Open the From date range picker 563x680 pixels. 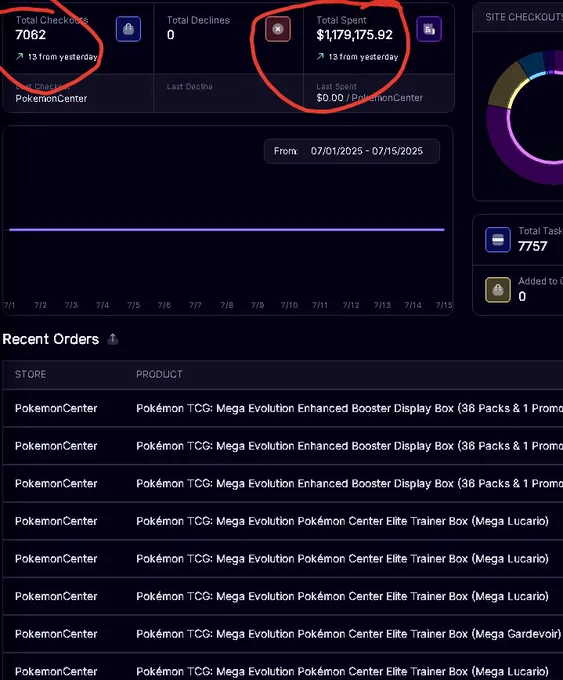(352, 151)
